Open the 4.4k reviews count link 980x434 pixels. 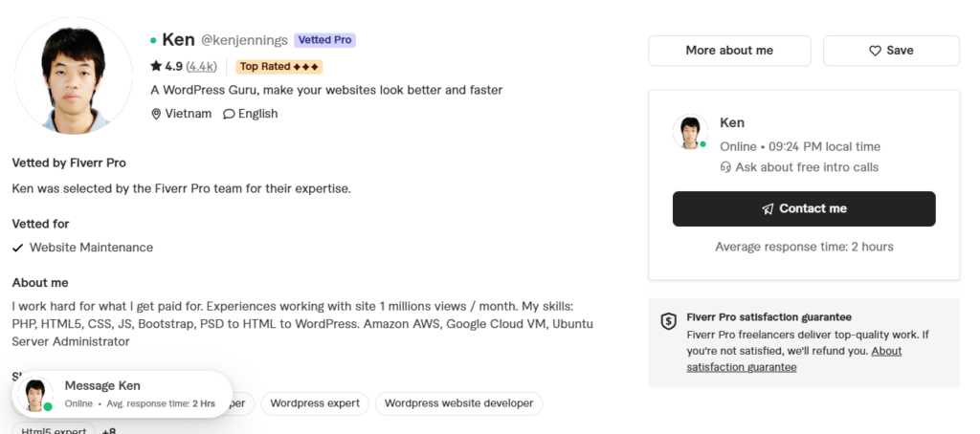[201, 66]
